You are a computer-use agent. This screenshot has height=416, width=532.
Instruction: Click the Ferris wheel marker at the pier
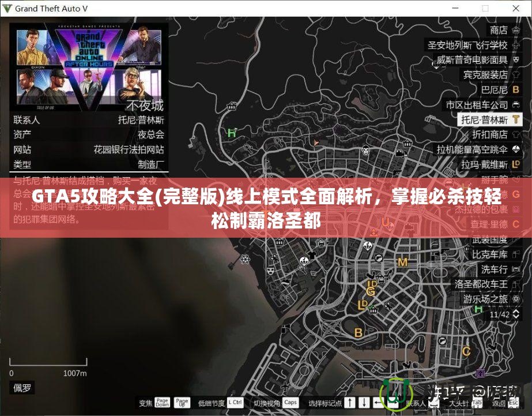click(x=244, y=260)
